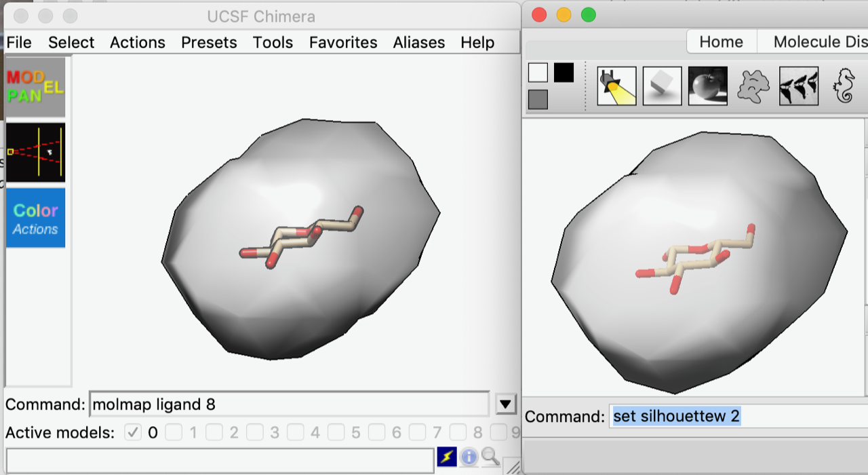Switch to the Molecule Display tab
This screenshot has width=868, height=475.
pos(819,42)
